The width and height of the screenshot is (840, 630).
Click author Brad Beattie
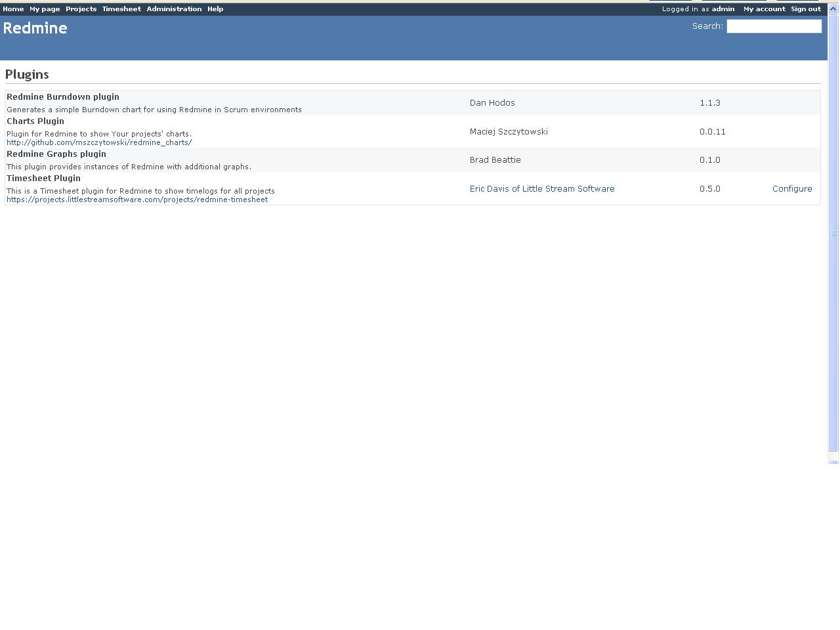495,160
